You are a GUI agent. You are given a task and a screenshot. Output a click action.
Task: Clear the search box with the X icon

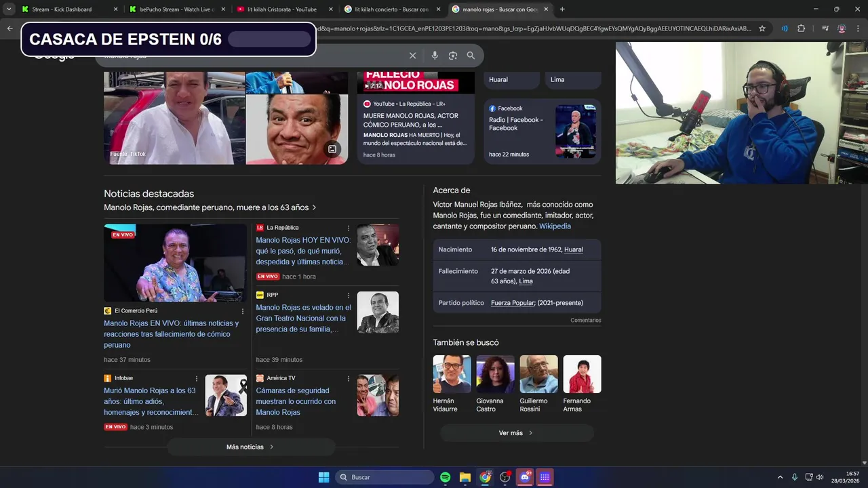(x=412, y=56)
